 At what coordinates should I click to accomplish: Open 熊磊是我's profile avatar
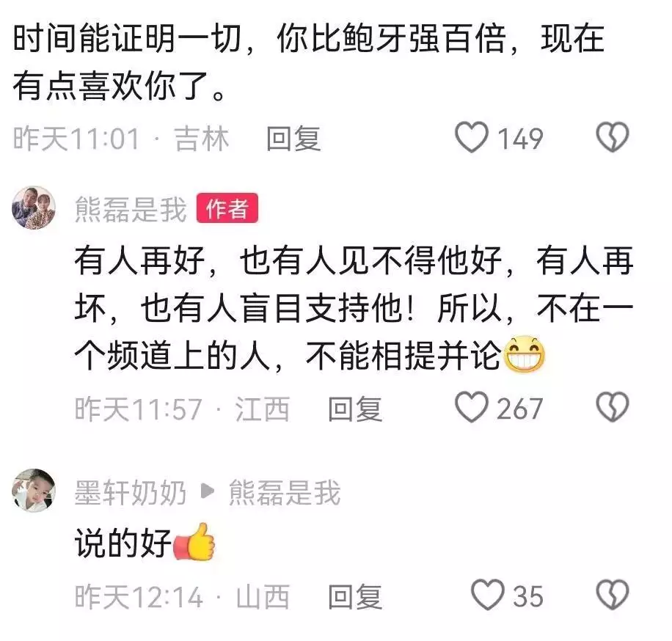(x=34, y=208)
